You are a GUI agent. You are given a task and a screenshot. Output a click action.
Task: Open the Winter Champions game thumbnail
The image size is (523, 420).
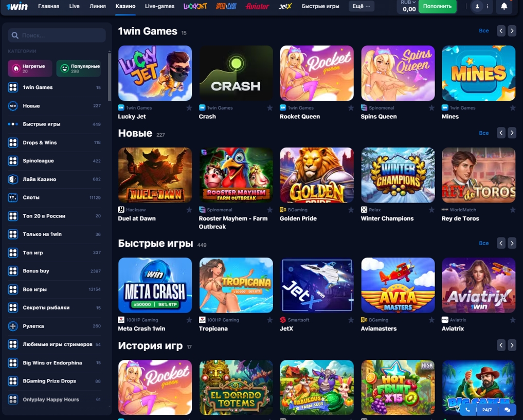tap(398, 175)
